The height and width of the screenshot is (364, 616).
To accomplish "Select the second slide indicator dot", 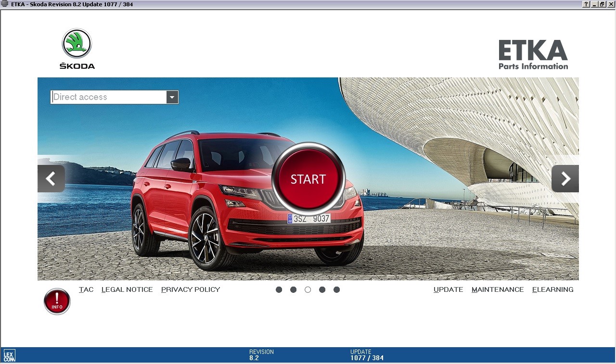I will point(294,289).
